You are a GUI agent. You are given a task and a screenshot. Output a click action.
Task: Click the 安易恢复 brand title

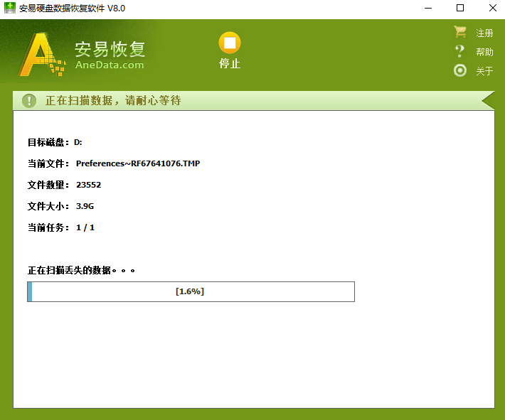pos(110,49)
